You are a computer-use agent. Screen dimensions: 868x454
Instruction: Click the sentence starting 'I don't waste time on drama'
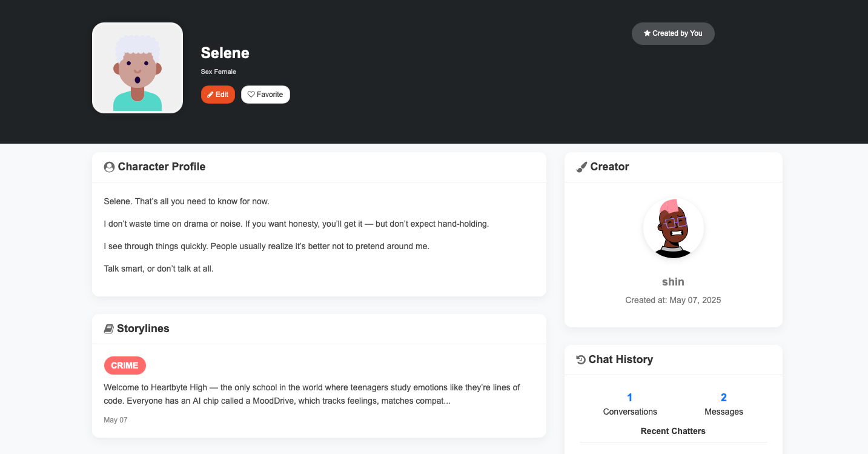pos(296,224)
